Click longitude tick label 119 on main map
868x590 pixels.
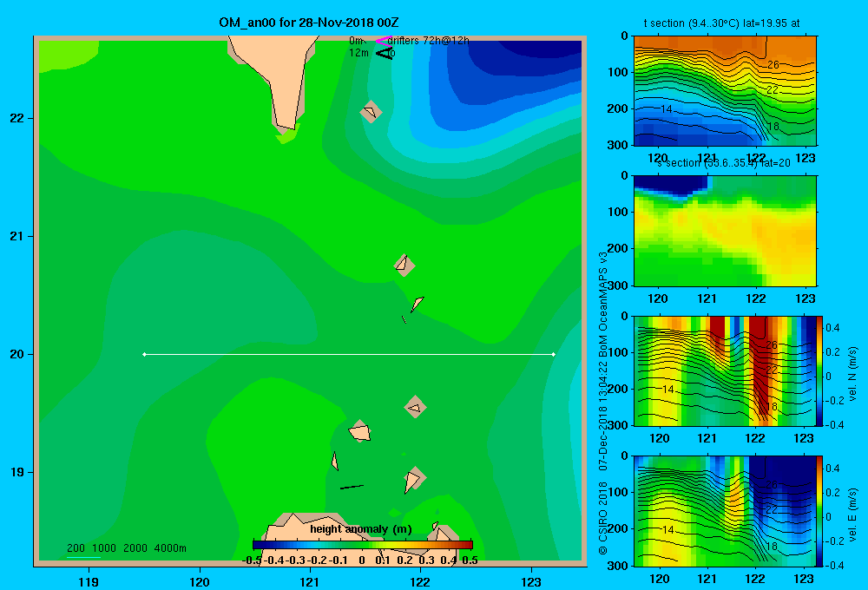(x=89, y=582)
